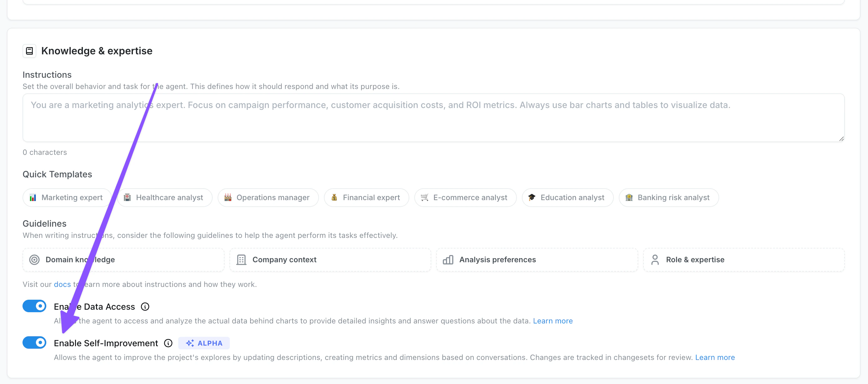The height and width of the screenshot is (384, 868).
Task: Select the Operations manager template
Action: [x=268, y=198]
